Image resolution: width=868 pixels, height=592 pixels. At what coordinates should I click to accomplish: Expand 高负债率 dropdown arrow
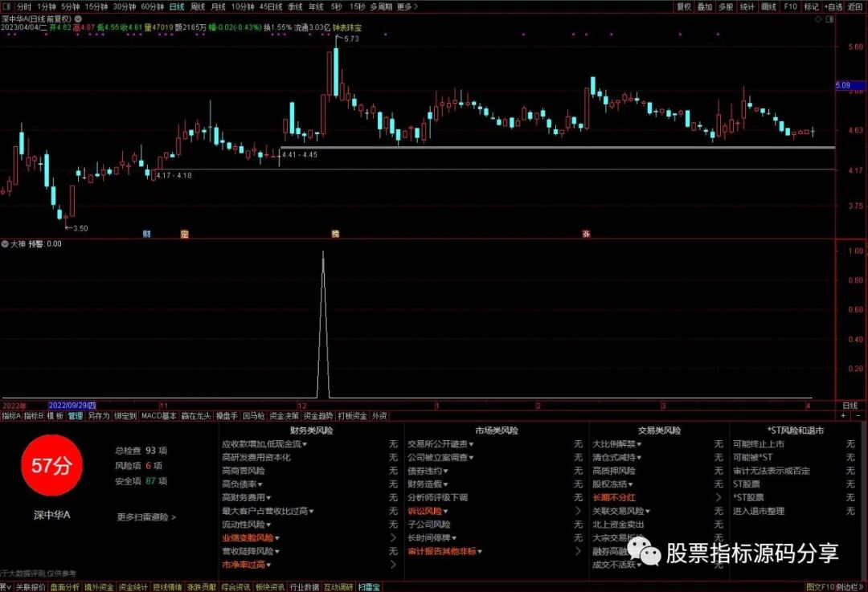[260, 484]
